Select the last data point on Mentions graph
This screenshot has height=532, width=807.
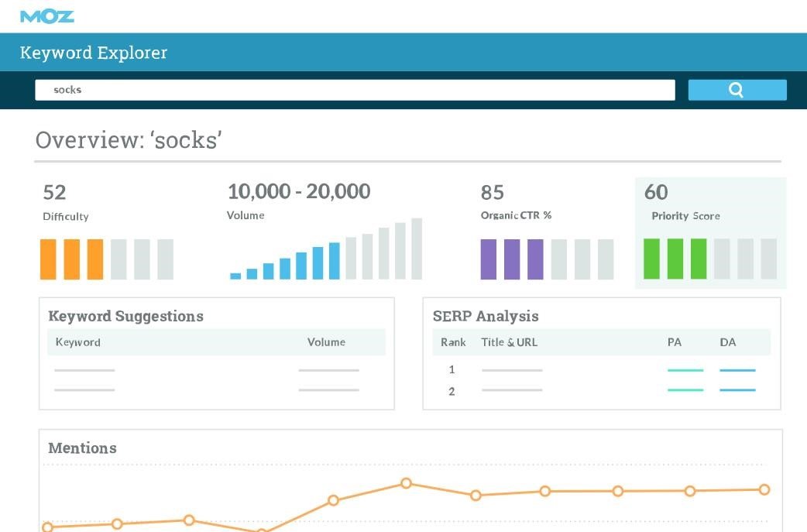764,489
